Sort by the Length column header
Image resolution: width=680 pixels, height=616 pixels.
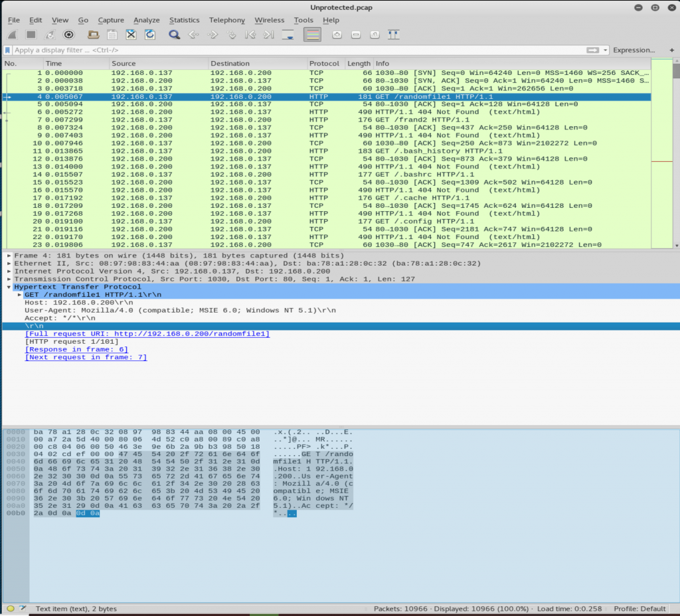pyautogui.click(x=359, y=63)
